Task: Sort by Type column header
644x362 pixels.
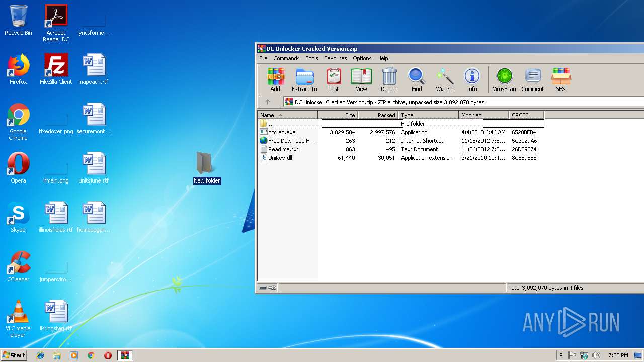Action: tap(428, 115)
